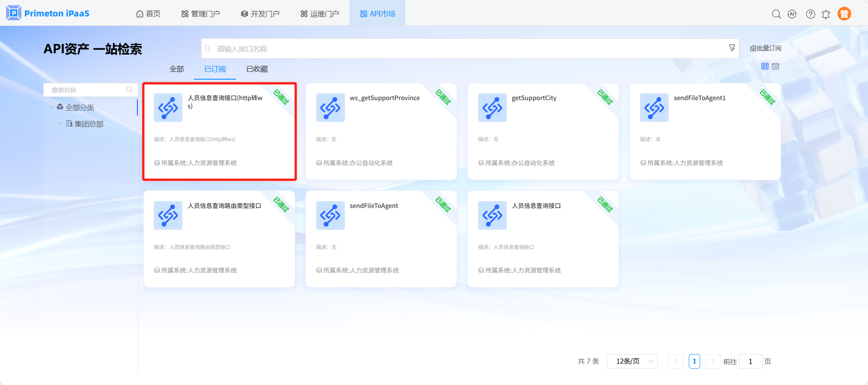Switch to card grid view

(765, 66)
